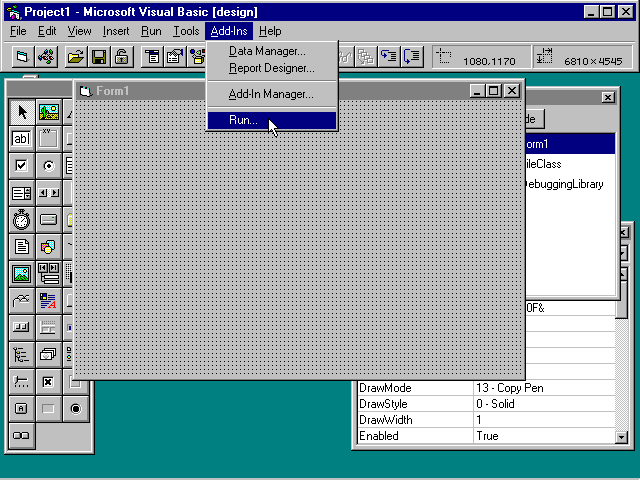This screenshot has width=640, height=480.
Task: Select the CheckBox control tool
Action: [x=21, y=166]
